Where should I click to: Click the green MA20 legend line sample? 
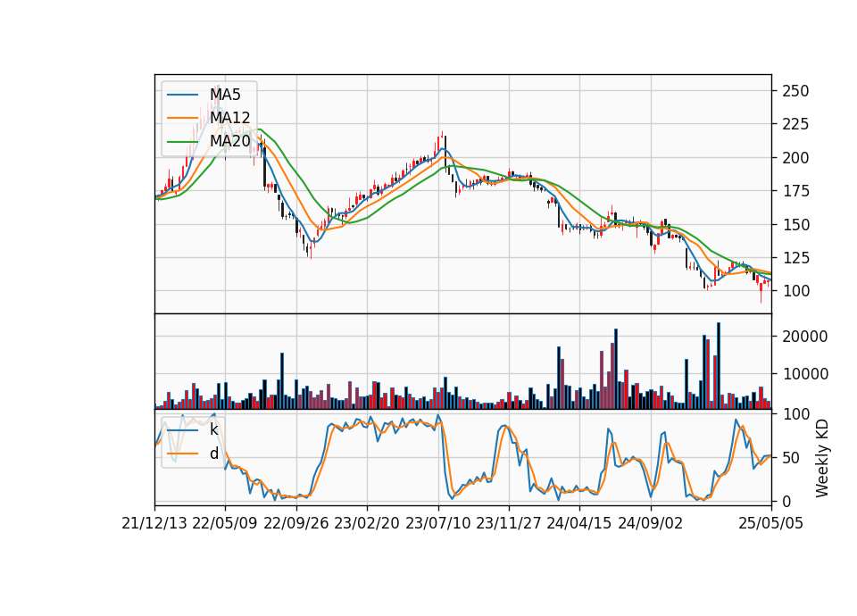182,141
